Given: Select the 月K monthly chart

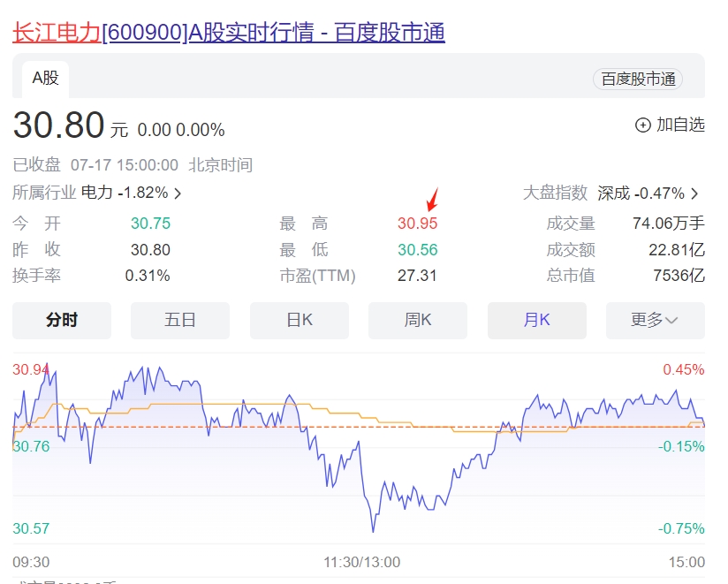Looking at the screenshot, I should click(536, 320).
